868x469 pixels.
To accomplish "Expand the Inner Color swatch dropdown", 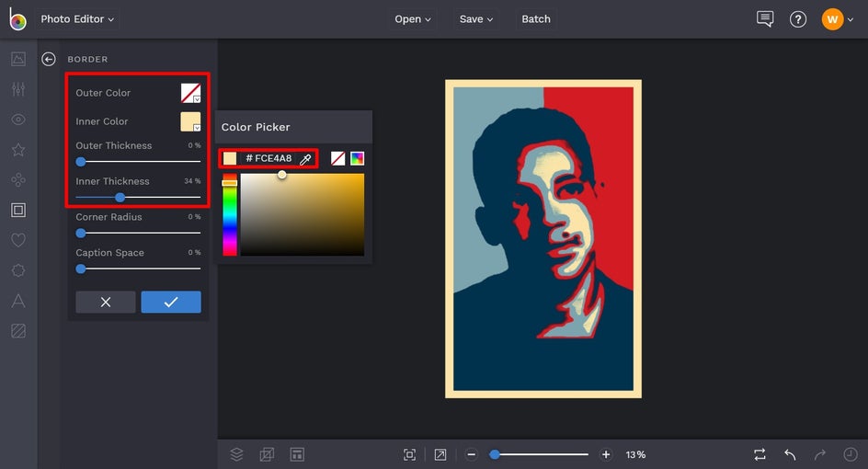I will point(190,121).
